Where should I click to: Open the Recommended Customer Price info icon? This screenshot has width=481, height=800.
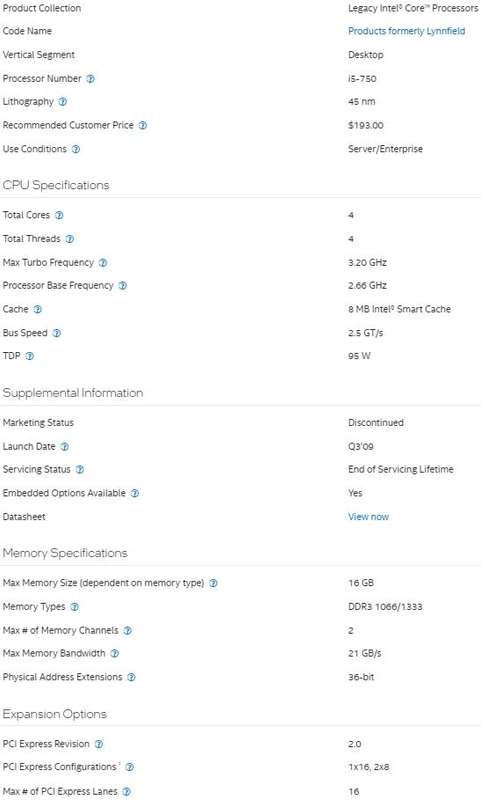coord(143,125)
